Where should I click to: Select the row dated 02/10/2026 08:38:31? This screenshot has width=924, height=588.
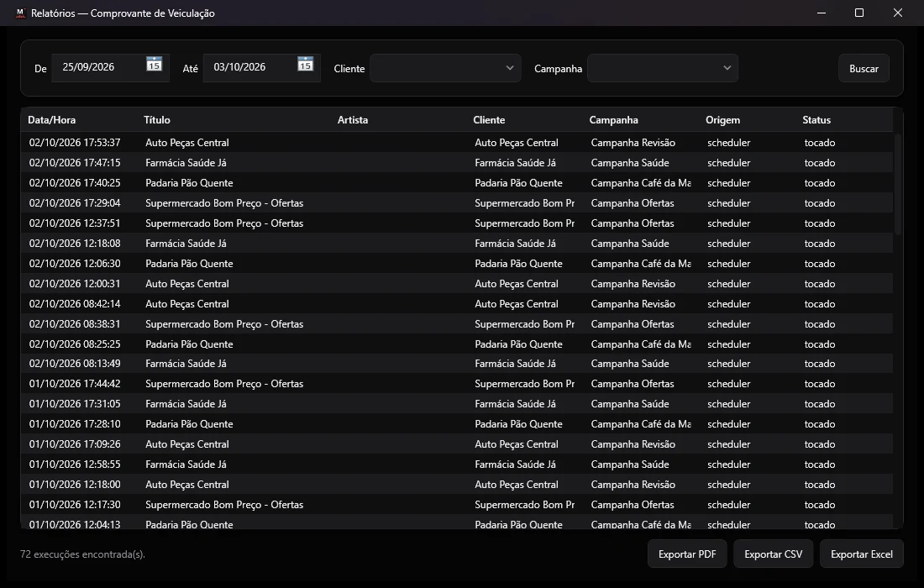(457, 323)
